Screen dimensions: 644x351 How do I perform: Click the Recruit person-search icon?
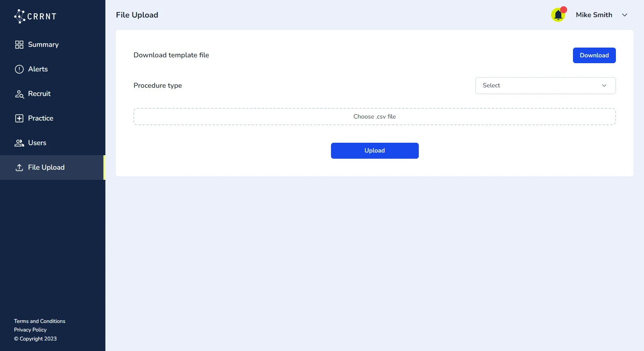pyautogui.click(x=19, y=94)
